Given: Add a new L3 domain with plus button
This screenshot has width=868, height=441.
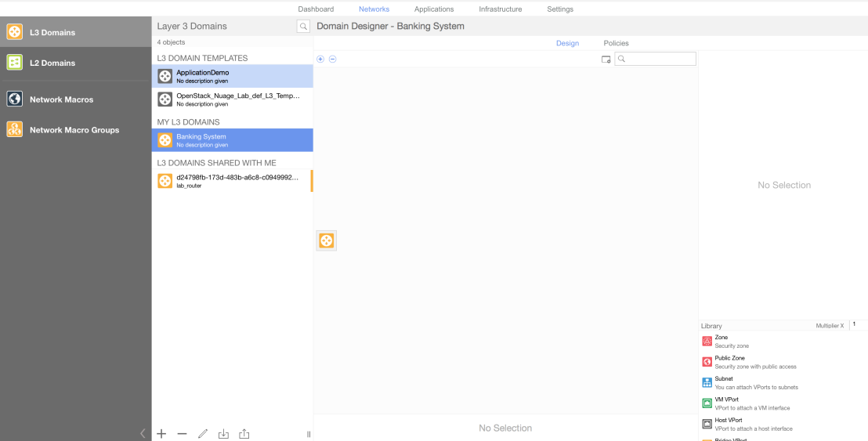Looking at the screenshot, I should [161, 433].
